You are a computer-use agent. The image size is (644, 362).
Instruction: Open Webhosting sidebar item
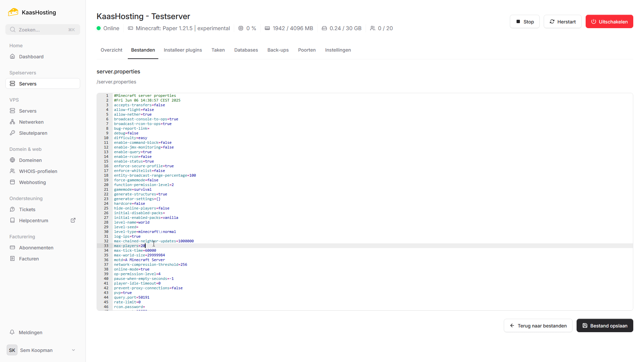point(32,182)
